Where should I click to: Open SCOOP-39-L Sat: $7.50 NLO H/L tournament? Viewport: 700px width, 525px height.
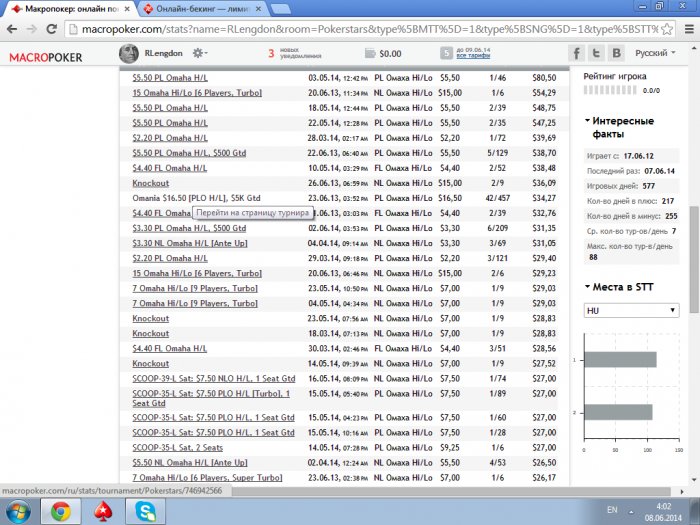[214, 379]
